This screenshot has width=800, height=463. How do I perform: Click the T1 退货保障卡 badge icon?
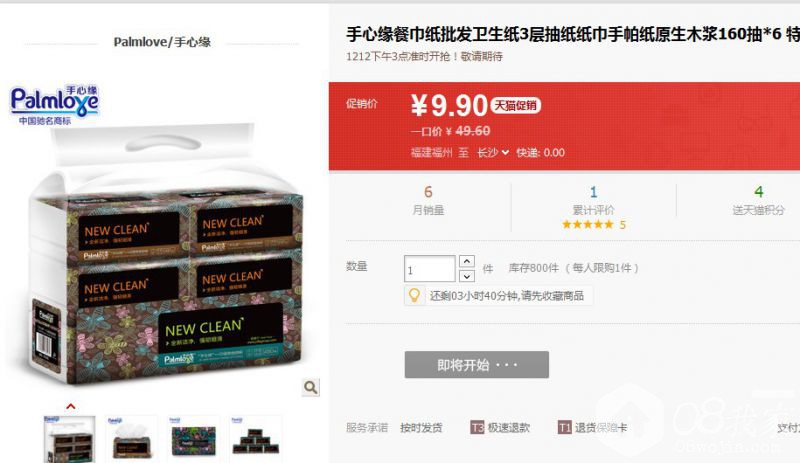tap(564, 427)
